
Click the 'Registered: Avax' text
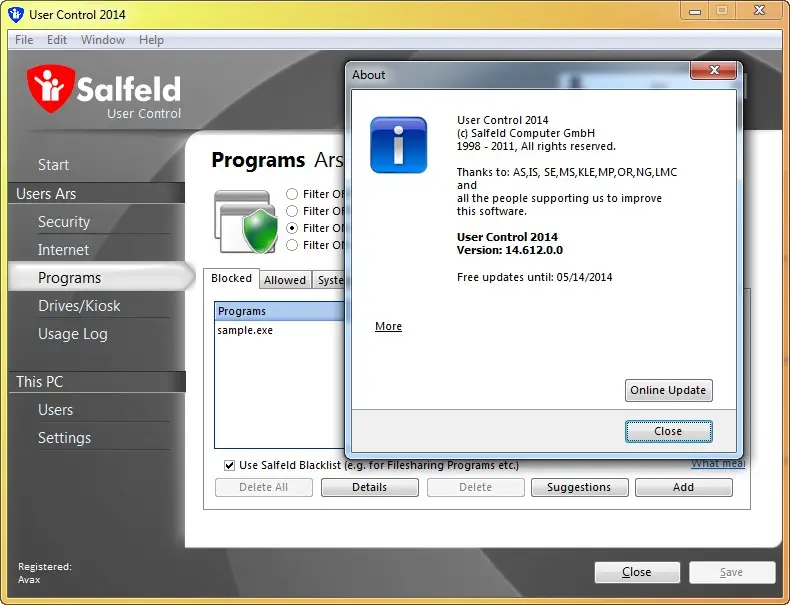pos(45,573)
